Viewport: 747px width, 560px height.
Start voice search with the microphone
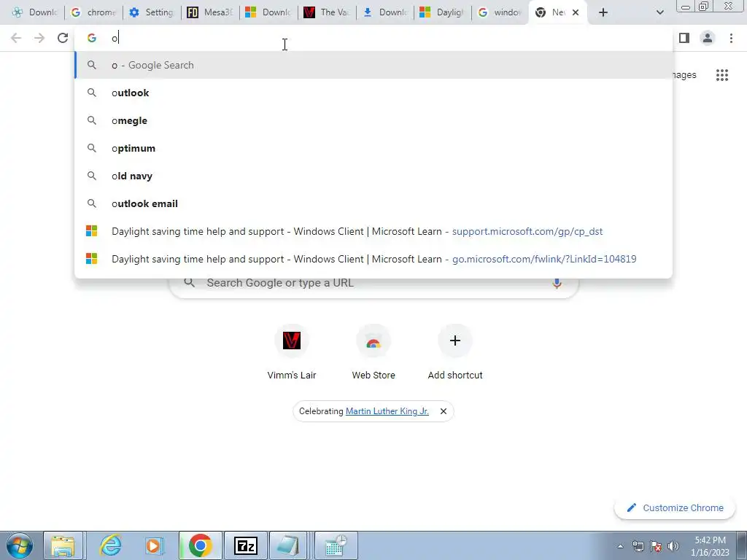coord(557,283)
